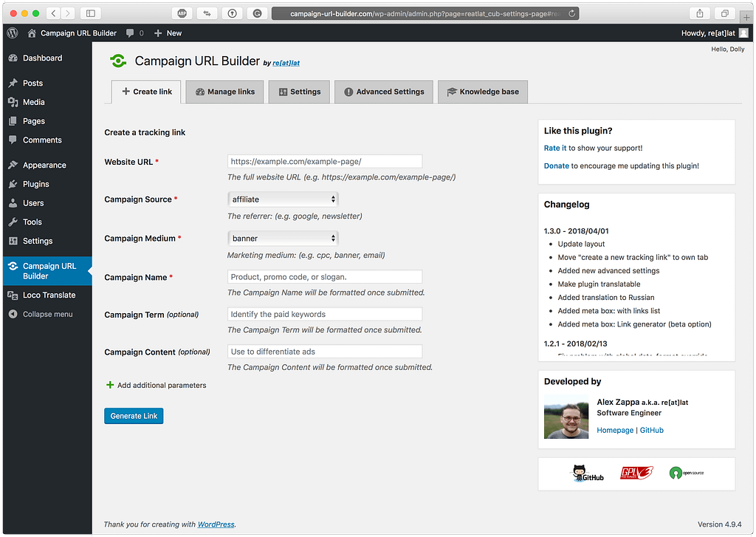Click into the Website URL field
This screenshot has height=537, width=756.
[x=325, y=161]
